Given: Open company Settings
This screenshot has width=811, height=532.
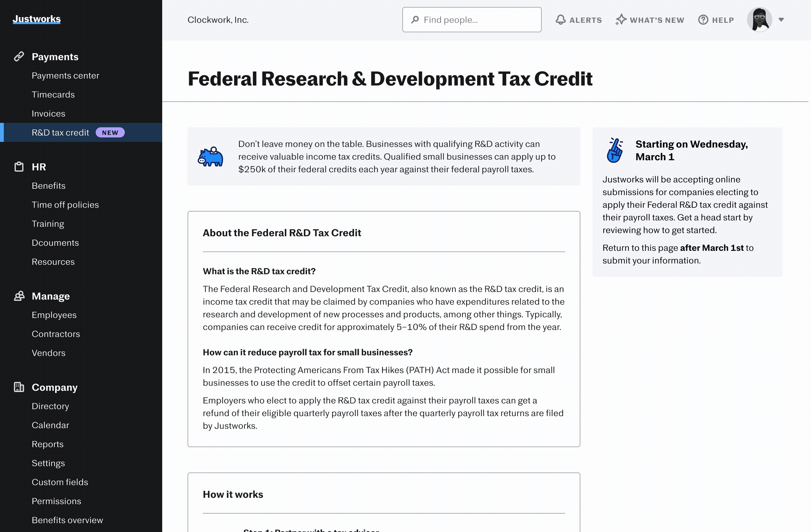Looking at the screenshot, I should [x=48, y=463].
